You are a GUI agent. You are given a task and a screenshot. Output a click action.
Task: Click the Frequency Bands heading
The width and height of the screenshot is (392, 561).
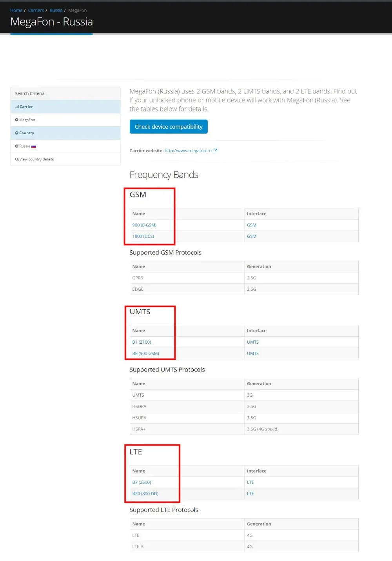(x=164, y=175)
